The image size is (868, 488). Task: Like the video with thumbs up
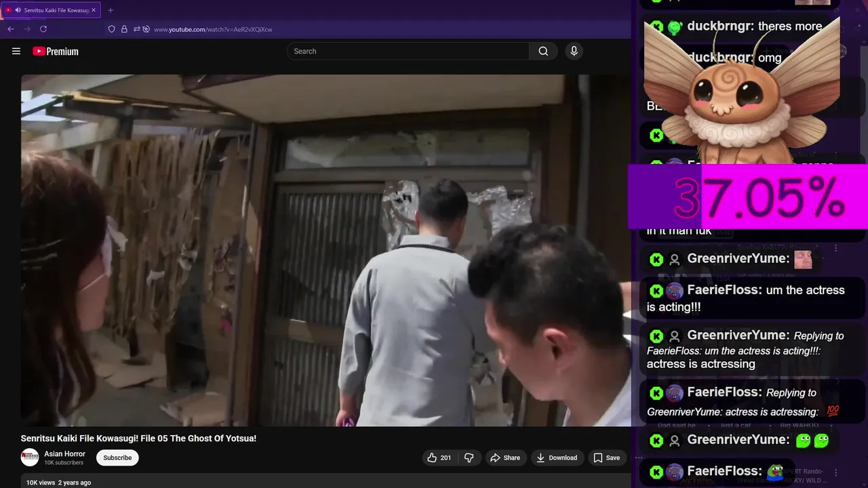tap(438, 457)
